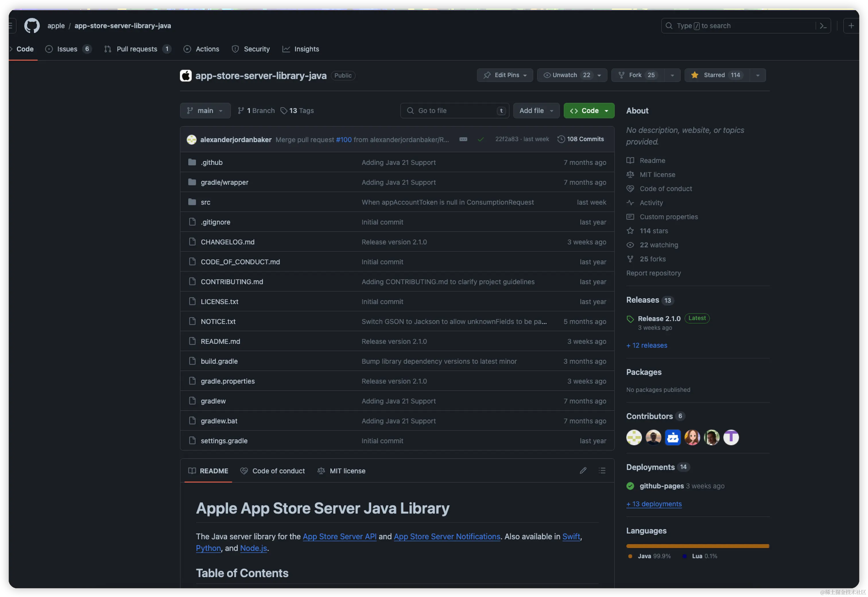Open the Node.js library link
Image resolution: width=868 pixels, height=597 pixels.
tap(253, 548)
